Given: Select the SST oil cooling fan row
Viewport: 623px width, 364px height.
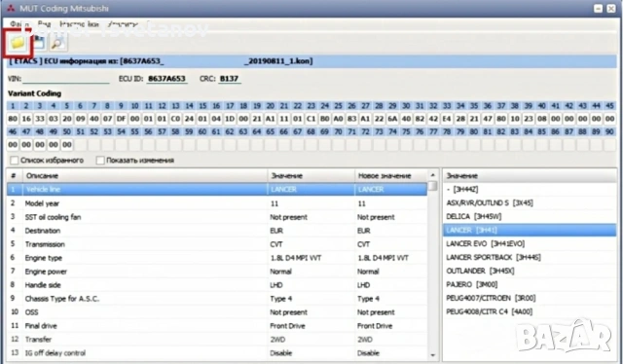Looking at the screenshot, I should [x=217, y=217].
